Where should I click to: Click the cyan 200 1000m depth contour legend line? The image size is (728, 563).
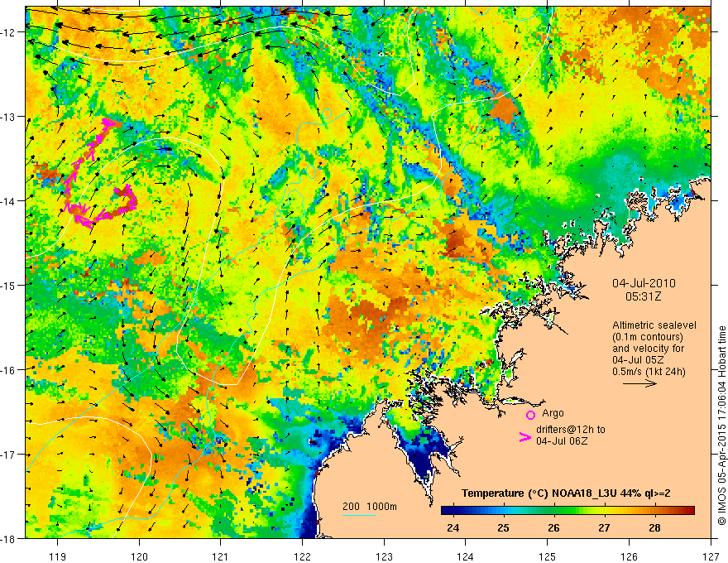tap(359, 515)
